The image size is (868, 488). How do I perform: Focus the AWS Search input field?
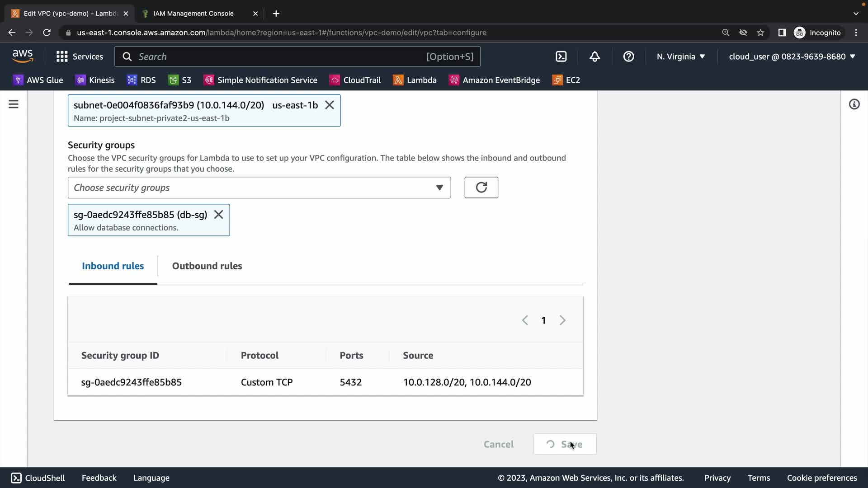coord(280,56)
